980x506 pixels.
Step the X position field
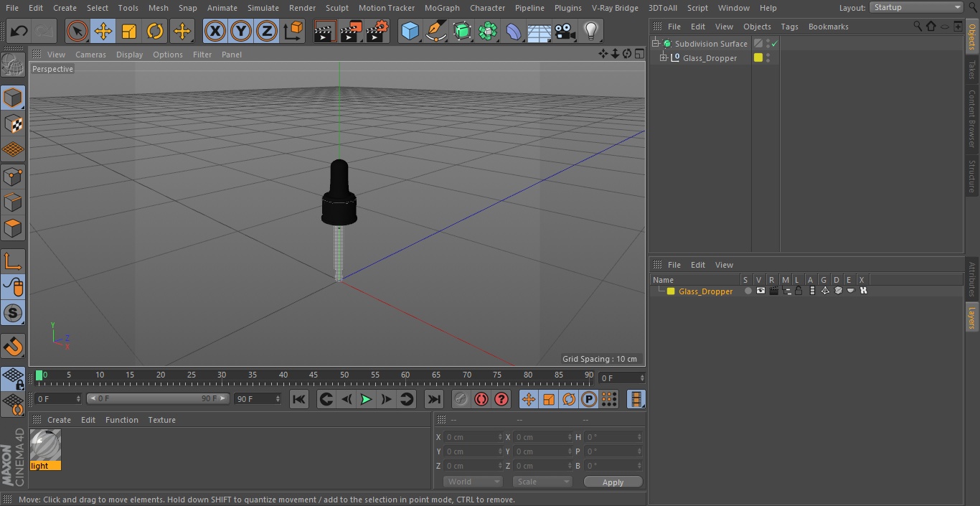click(x=473, y=437)
